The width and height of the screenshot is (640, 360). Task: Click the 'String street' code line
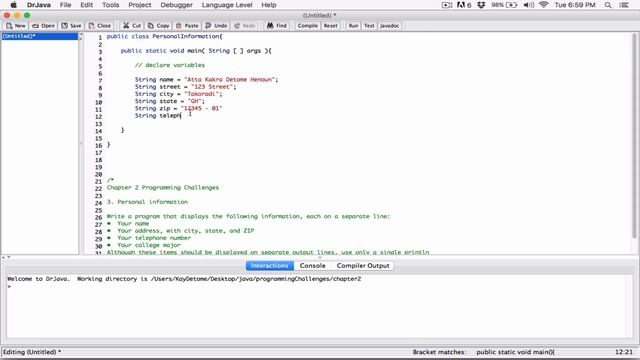coord(185,87)
